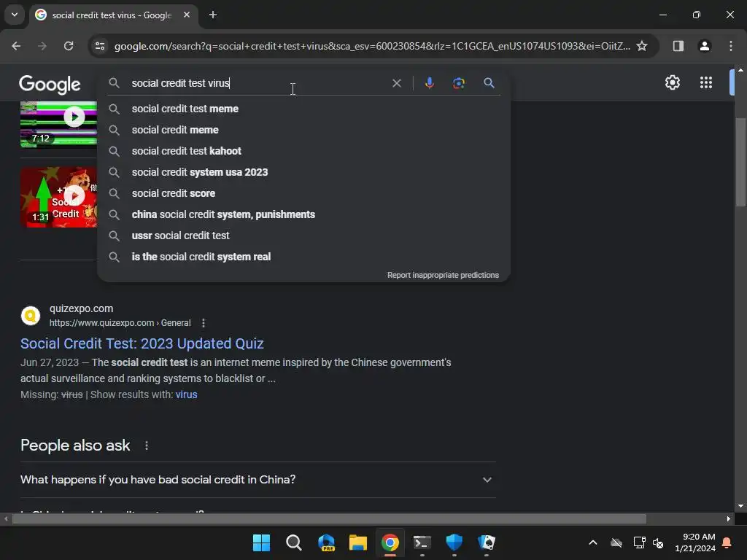The image size is (747, 560).
Task: Select suggestion 'social credit score'
Action: tap(304, 193)
